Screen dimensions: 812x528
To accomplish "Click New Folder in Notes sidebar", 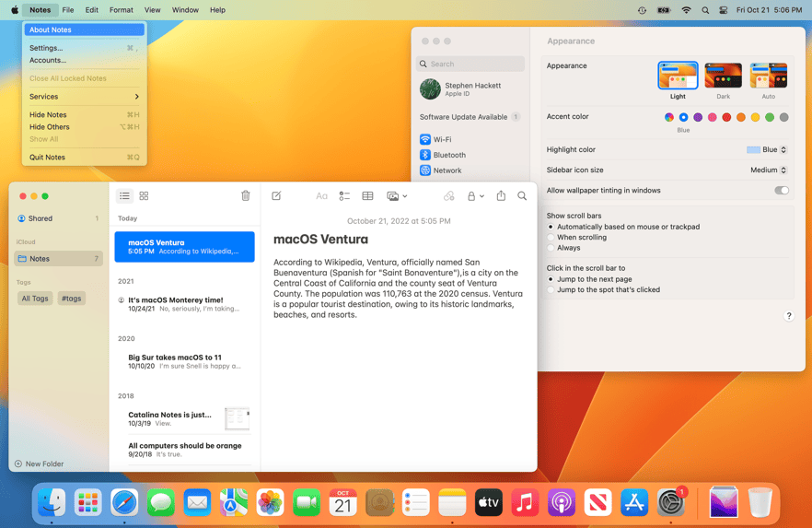I will [x=40, y=463].
